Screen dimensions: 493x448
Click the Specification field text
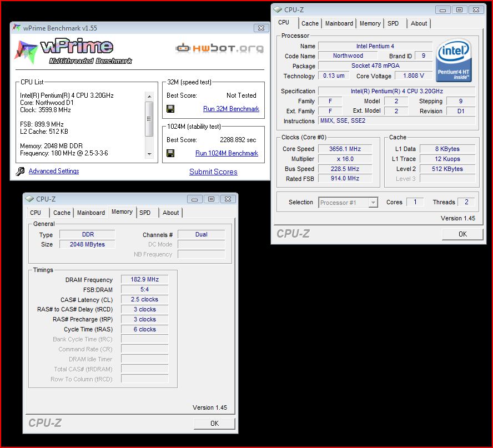[397, 91]
